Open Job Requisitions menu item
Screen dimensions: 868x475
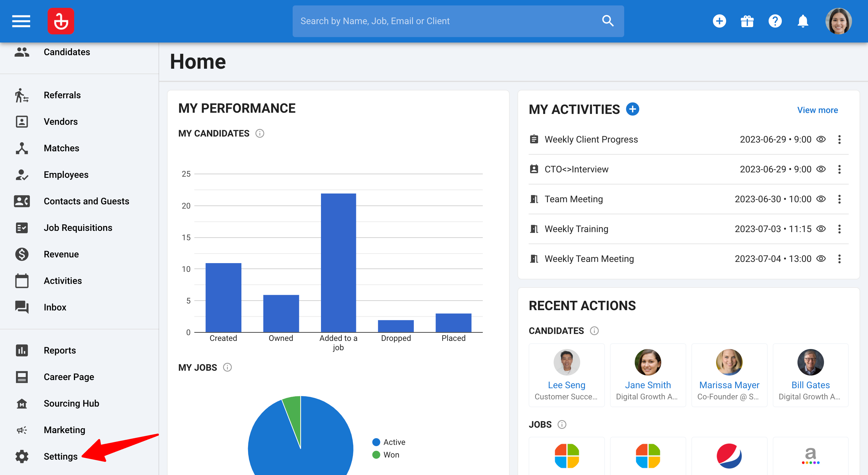(78, 228)
